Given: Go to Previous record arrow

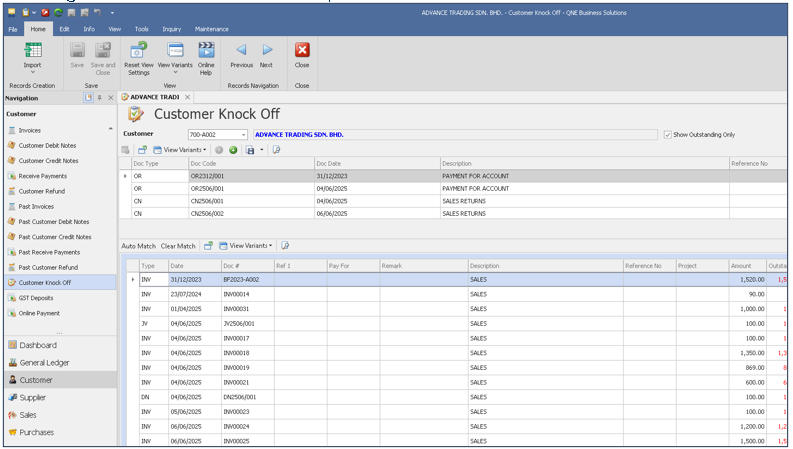Looking at the screenshot, I should 241,50.
